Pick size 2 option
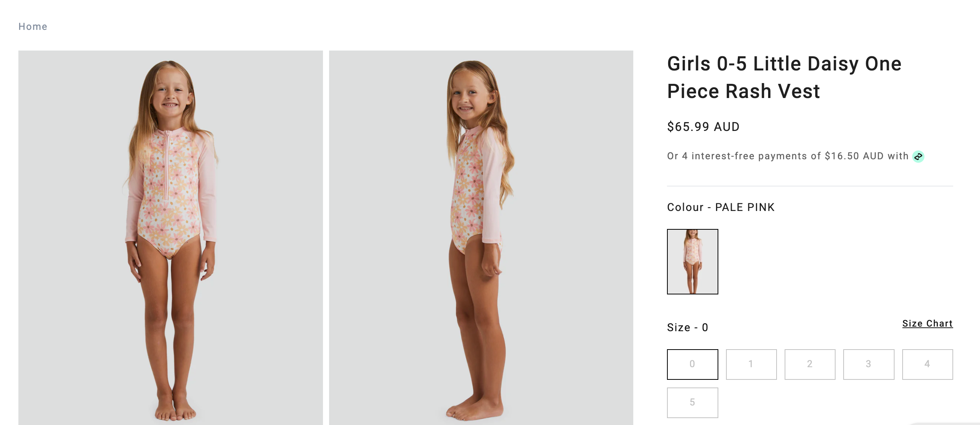Image resolution: width=980 pixels, height=425 pixels. [x=810, y=364]
